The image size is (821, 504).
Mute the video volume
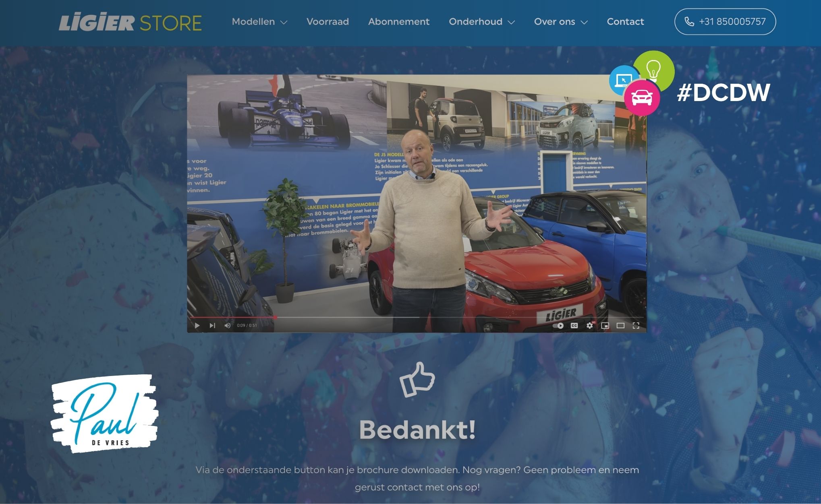pyautogui.click(x=228, y=325)
